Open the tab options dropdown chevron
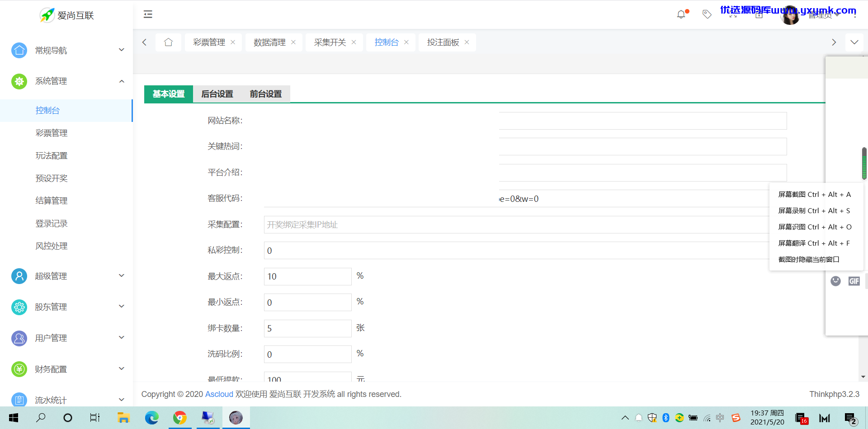The height and width of the screenshot is (429, 868). (x=854, y=42)
